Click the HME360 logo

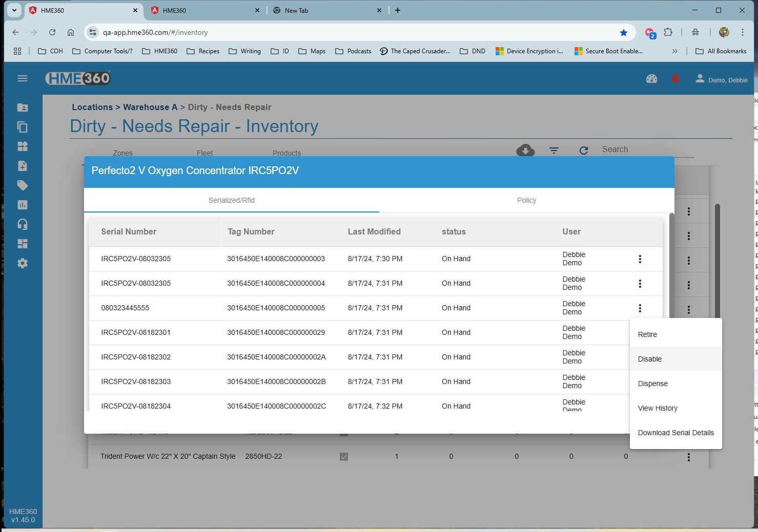point(78,78)
